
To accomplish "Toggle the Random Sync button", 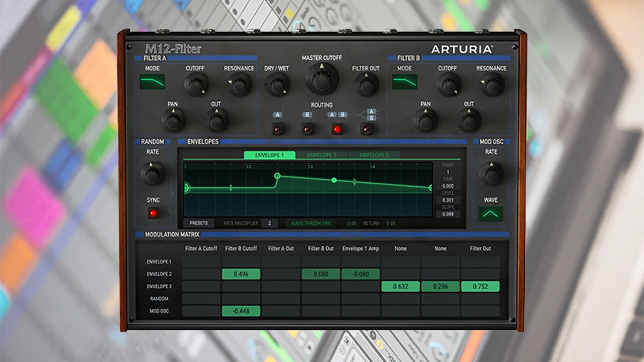I will point(153,213).
